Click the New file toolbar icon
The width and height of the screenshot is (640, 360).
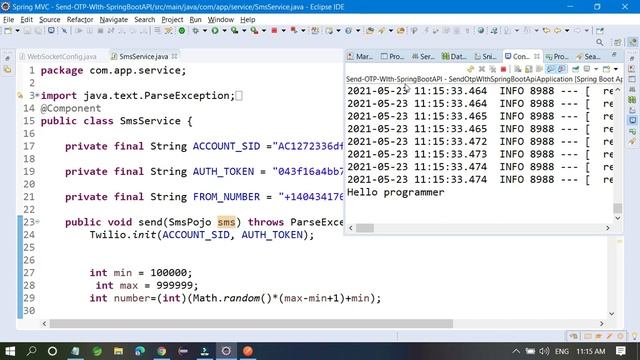8,31
